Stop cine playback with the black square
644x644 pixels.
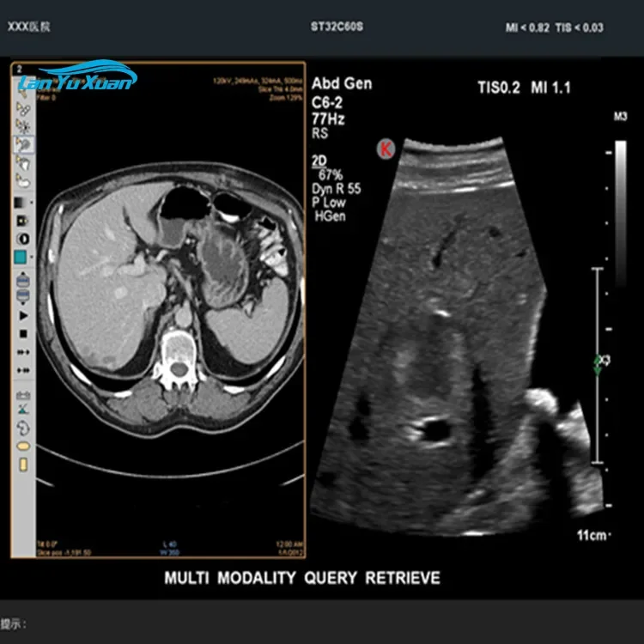[23, 334]
